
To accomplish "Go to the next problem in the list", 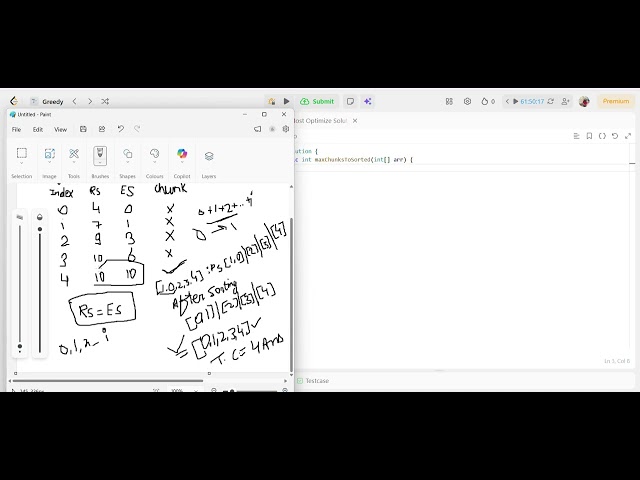I will (90, 101).
